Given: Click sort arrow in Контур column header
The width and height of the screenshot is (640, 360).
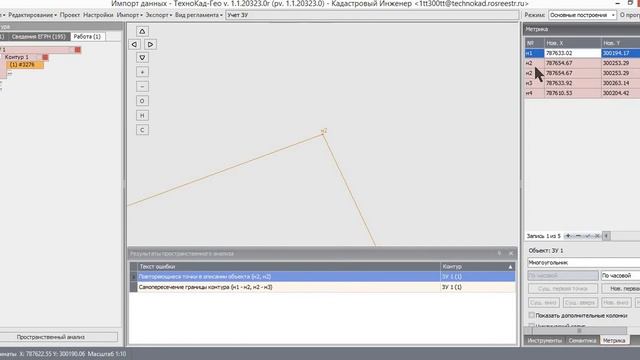Looking at the screenshot, I should tap(510, 267).
